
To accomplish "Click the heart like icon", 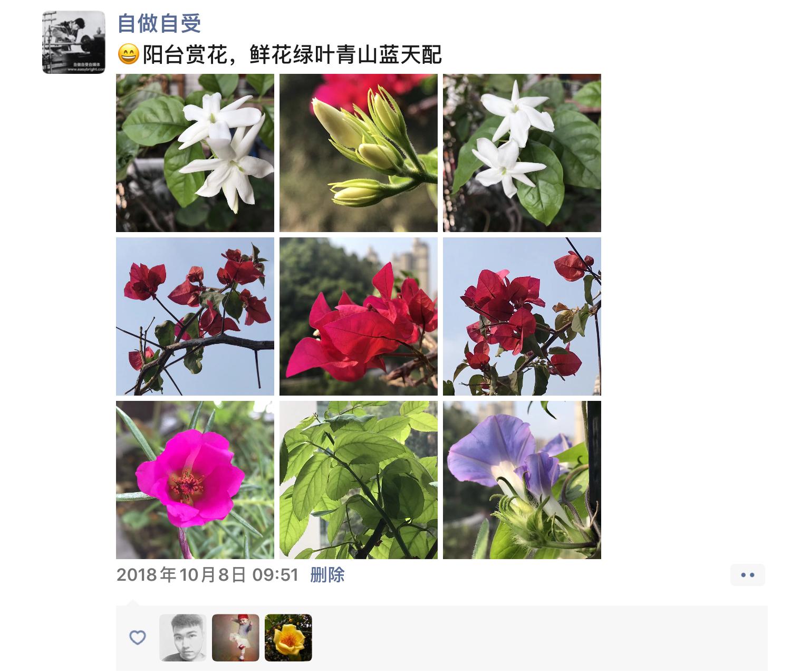I will (x=138, y=638).
